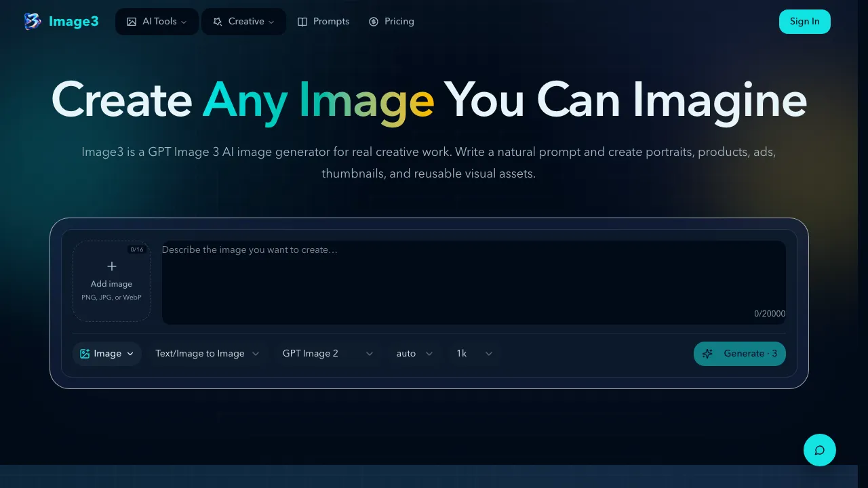Open the Creative menu

point(243,22)
